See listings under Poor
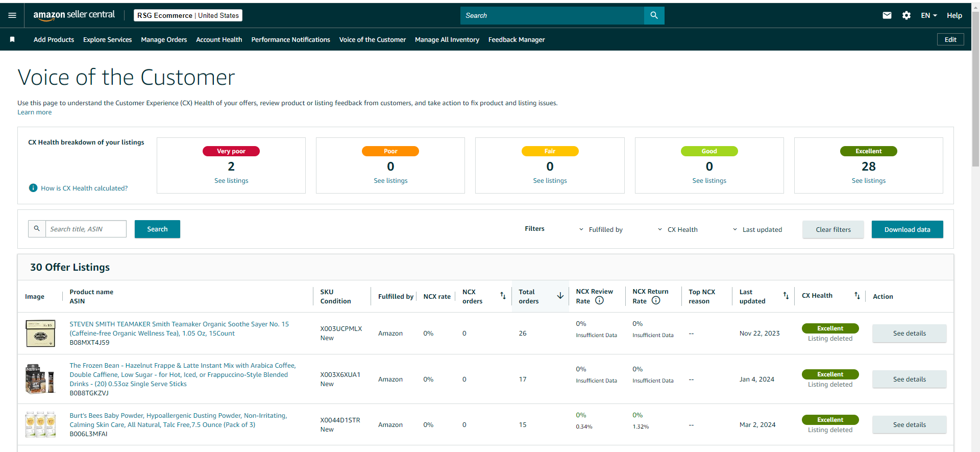Viewport: 980px width, 452px height. [x=390, y=181]
